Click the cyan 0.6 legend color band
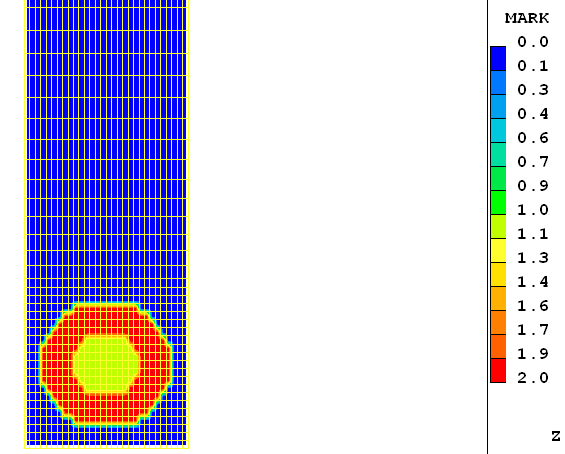This screenshot has height=454, width=565. pos(498,130)
